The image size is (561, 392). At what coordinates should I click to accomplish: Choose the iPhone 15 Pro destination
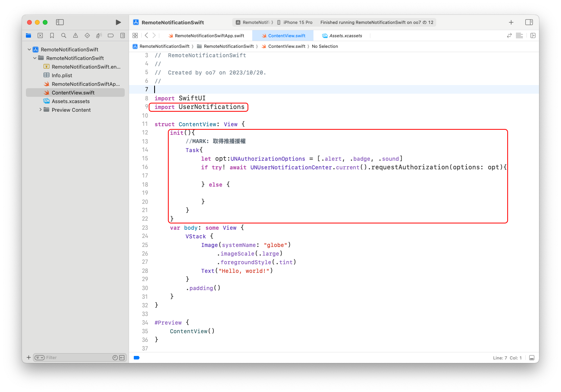point(295,22)
